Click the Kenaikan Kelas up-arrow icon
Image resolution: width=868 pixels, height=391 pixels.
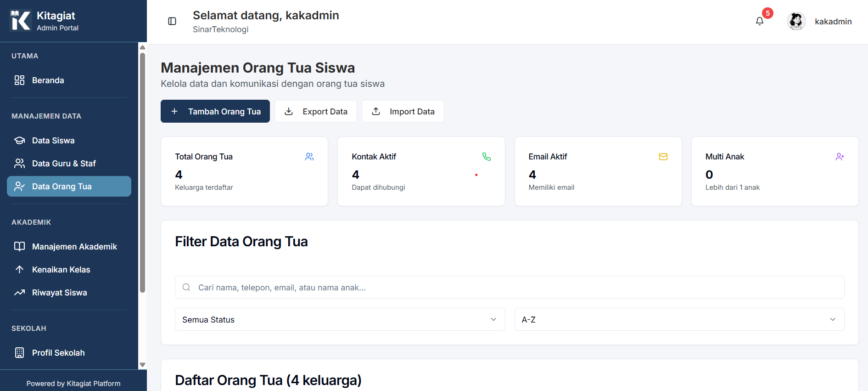point(19,270)
